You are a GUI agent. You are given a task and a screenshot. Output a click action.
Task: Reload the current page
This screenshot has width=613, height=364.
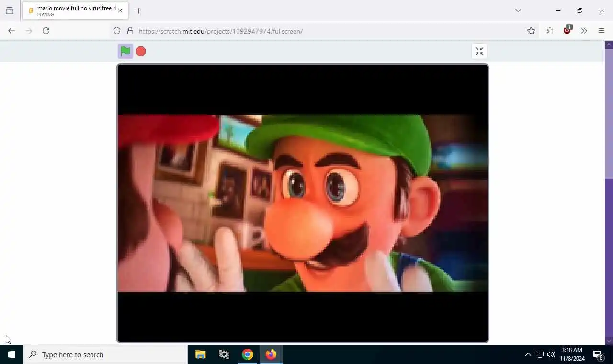(46, 31)
